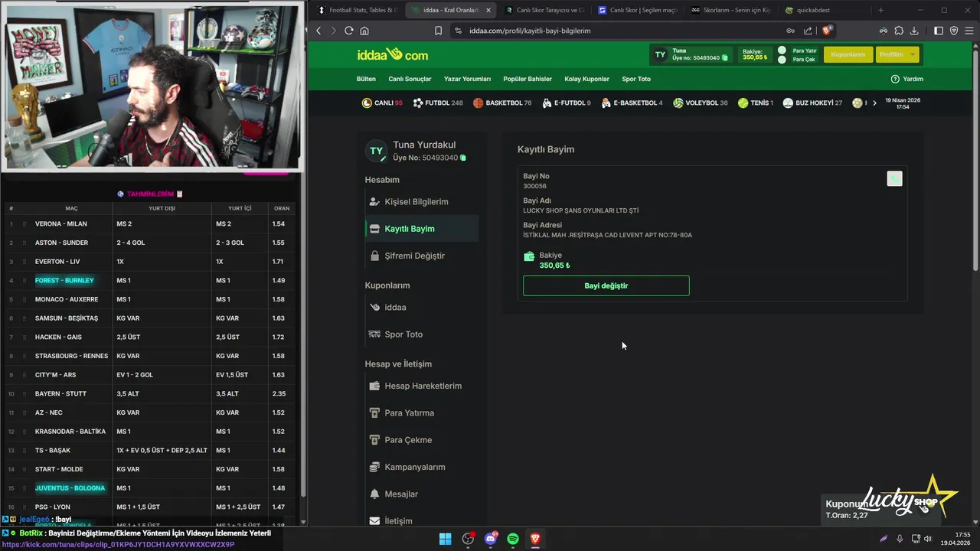The image size is (980, 551).
Task: Click the Bayi değiştir button
Action: (x=606, y=285)
